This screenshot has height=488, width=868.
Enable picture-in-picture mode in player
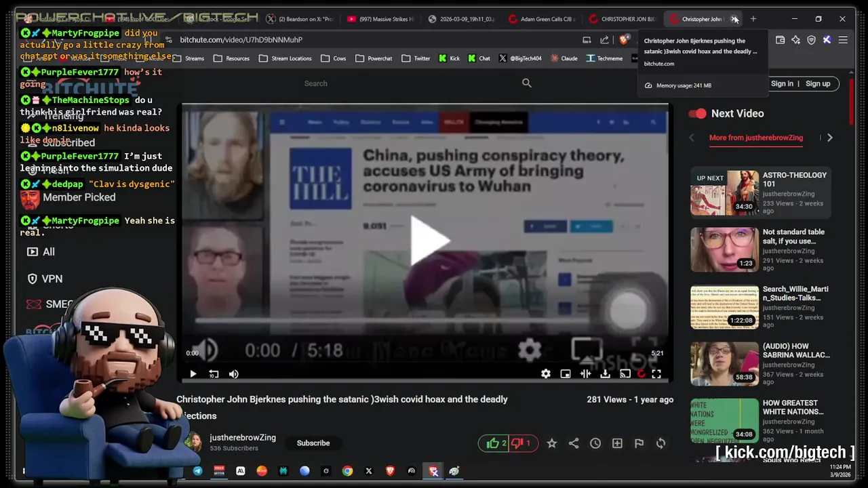click(x=566, y=373)
